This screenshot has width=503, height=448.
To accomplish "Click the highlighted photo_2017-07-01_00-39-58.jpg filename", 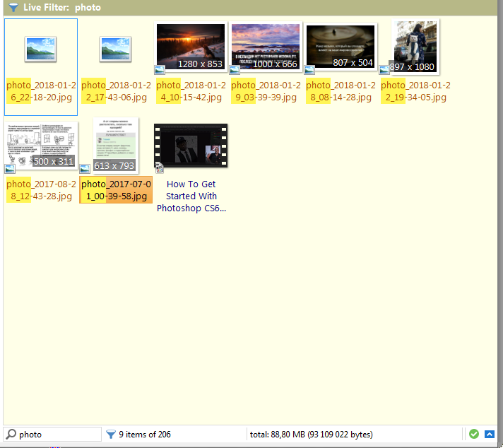I will click(x=116, y=190).
